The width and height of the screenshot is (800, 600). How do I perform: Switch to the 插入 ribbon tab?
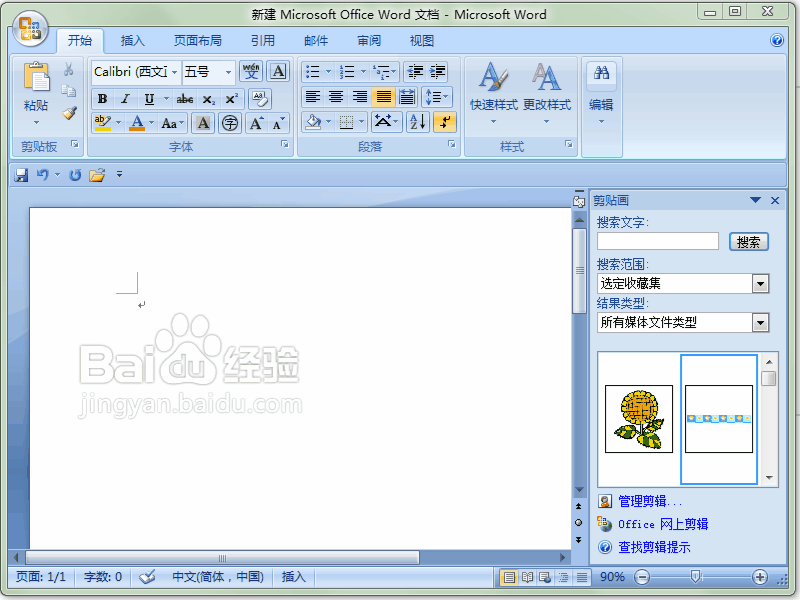pyautogui.click(x=132, y=40)
